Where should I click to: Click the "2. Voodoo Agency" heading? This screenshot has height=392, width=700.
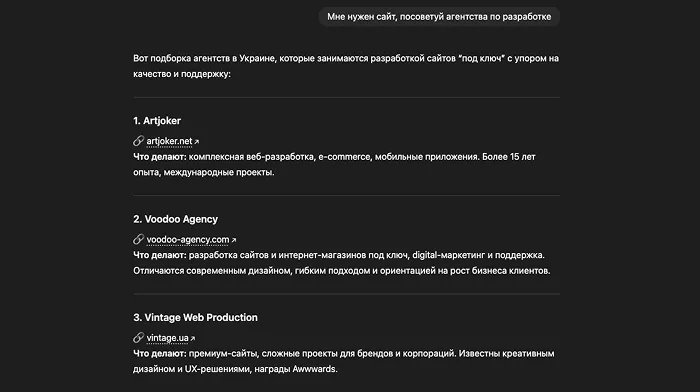175,219
